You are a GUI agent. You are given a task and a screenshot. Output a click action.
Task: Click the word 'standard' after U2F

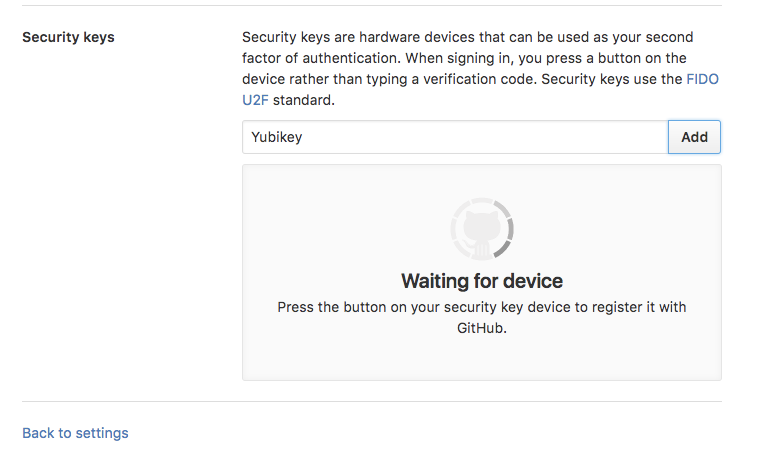pos(304,101)
